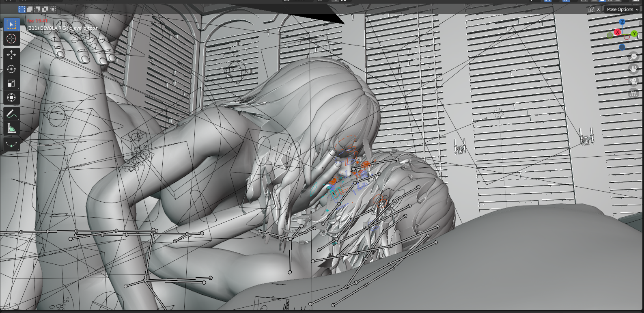Image resolution: width=644 pixels, height=313 pixels.
Task: Choose the Move tool
Action: click(11, 55)
